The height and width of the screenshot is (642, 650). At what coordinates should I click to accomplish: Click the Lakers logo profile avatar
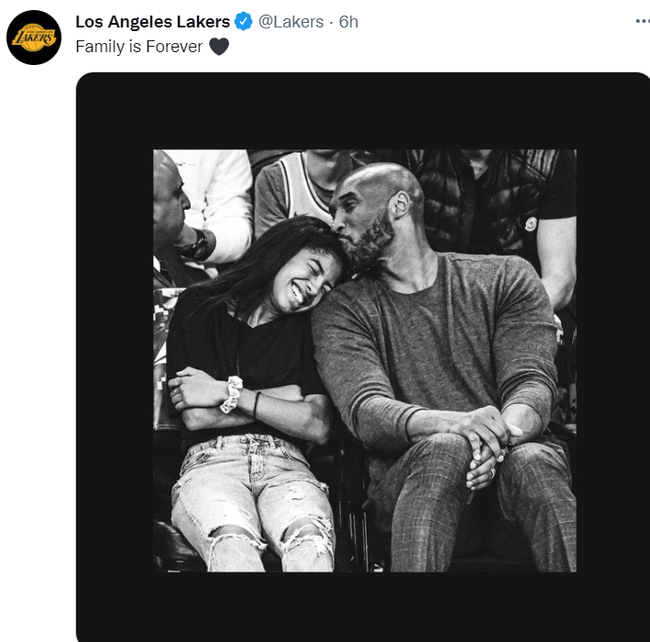click(34, 37)
